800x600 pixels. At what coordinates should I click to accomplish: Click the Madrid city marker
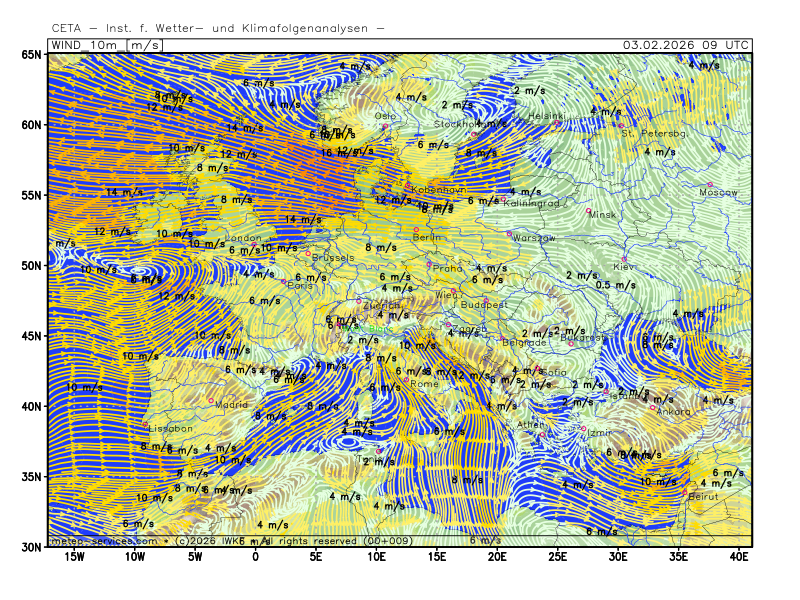tap(211, 401)
